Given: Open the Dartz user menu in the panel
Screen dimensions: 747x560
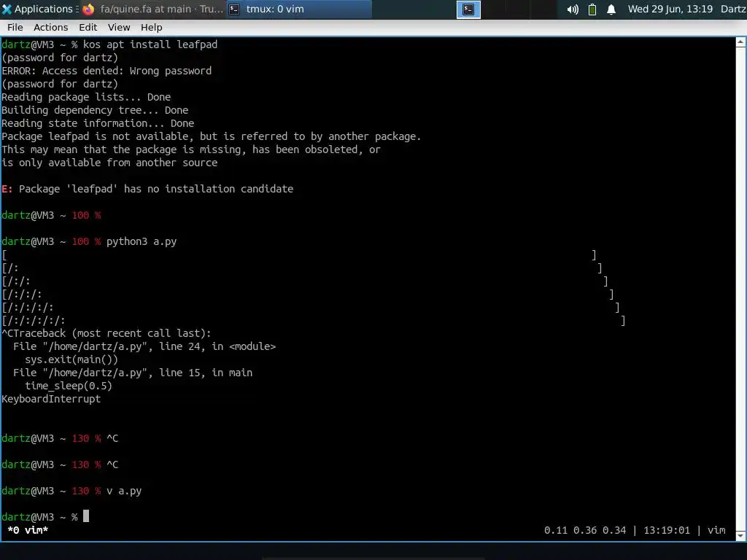Looking at the screenshot, I should [x=733, y=9].
